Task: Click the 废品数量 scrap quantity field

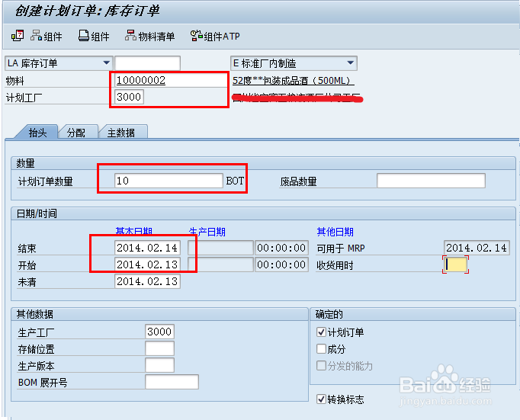Action: point(431,181)
